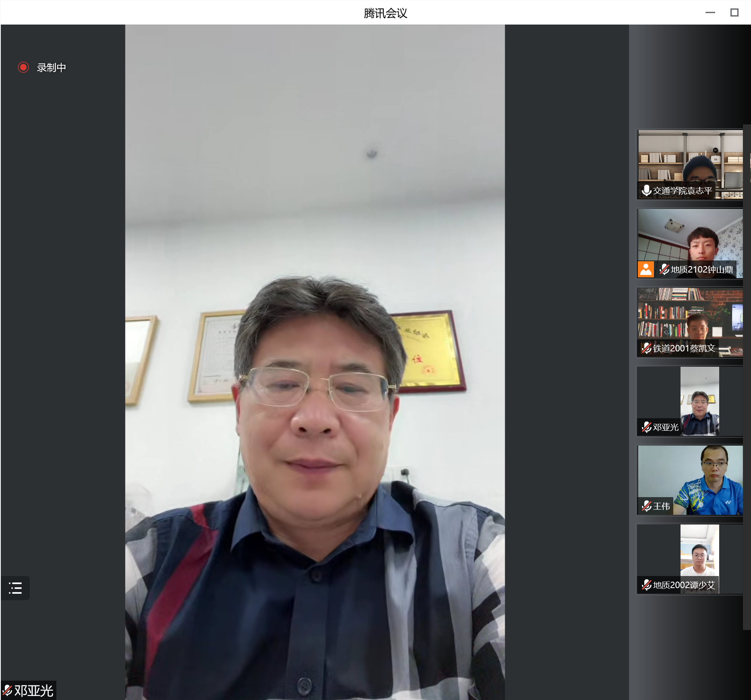Click muted mic icon on 铁道2001蔡凯文 tile
Screen dimensions: 751x700
pos(647,348)
